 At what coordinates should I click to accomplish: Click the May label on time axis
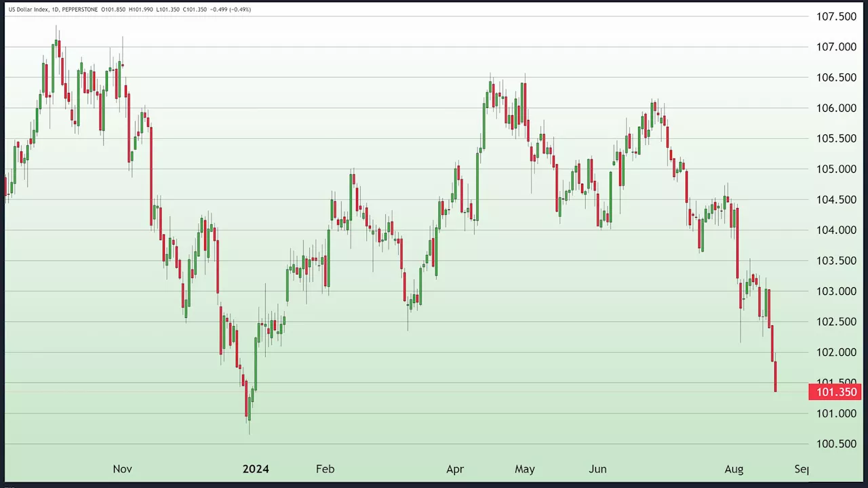525,468
